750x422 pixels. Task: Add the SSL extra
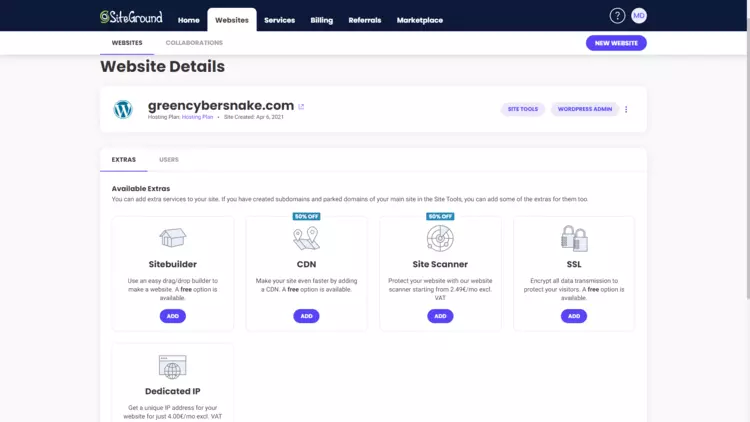pyautogui.click(x=574, y=316)
